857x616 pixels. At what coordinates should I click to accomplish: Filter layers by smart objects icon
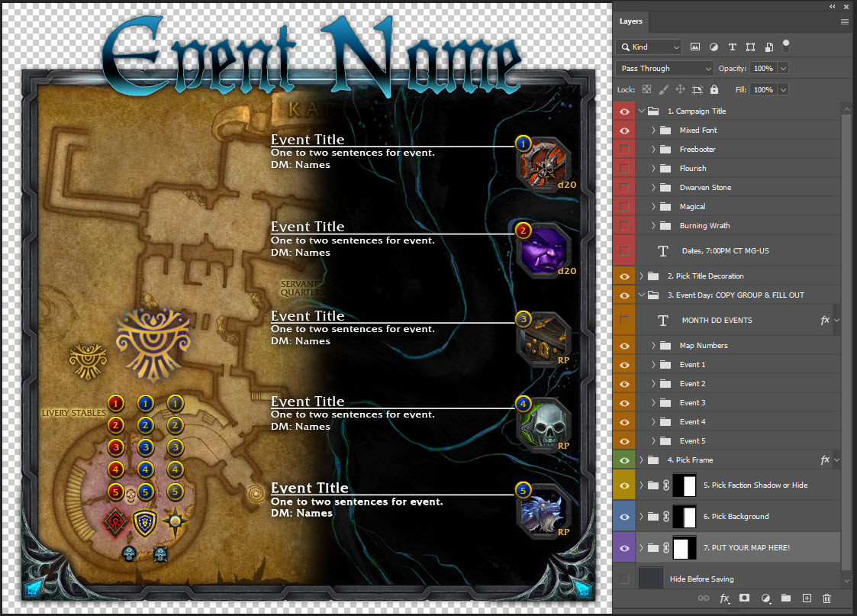pos(769,47)
